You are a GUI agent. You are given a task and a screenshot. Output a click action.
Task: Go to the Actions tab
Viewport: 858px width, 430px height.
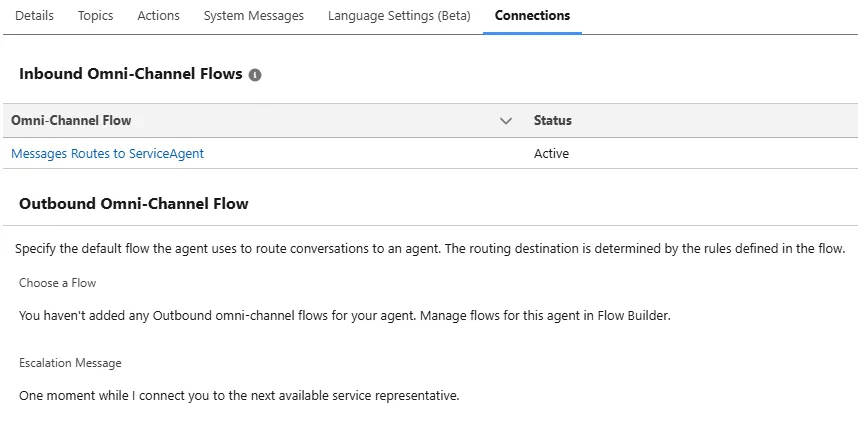tap(158, 16)
